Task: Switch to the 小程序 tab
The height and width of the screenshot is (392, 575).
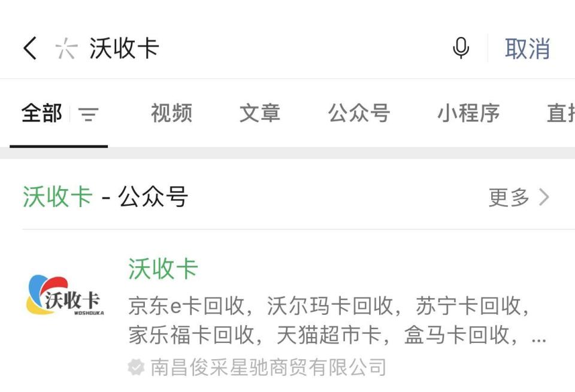Action: (x=468, y=113)
